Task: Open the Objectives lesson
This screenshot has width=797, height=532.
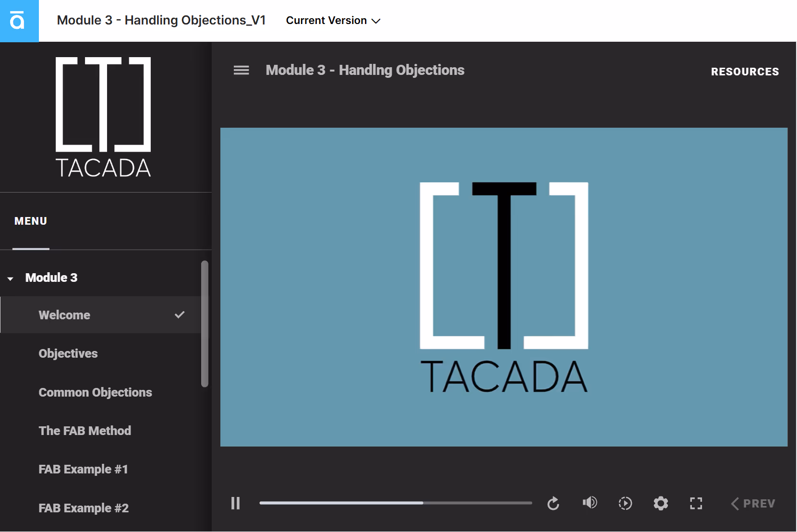Action: pos(68,353)
